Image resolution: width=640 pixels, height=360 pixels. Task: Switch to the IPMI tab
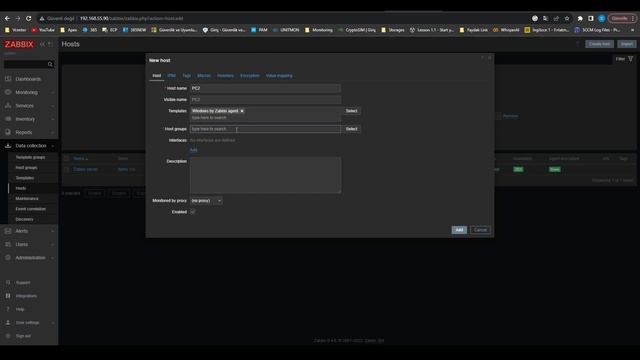[171, 76]
